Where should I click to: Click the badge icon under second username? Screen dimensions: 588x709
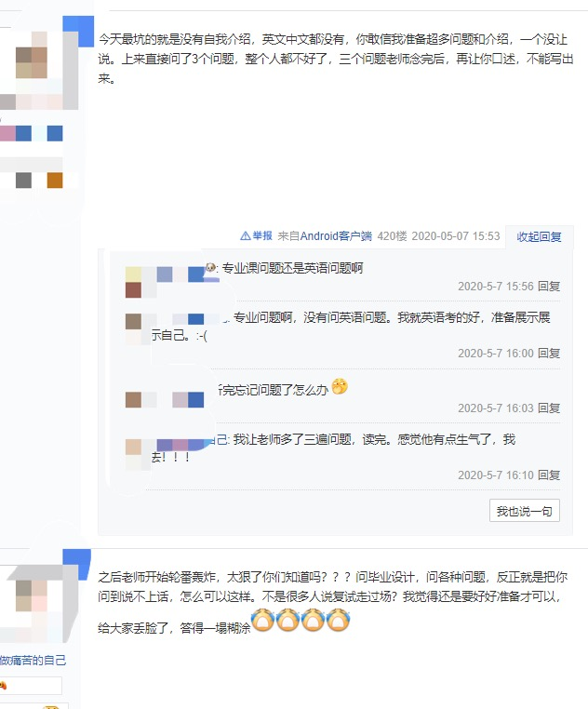[4, 686]
